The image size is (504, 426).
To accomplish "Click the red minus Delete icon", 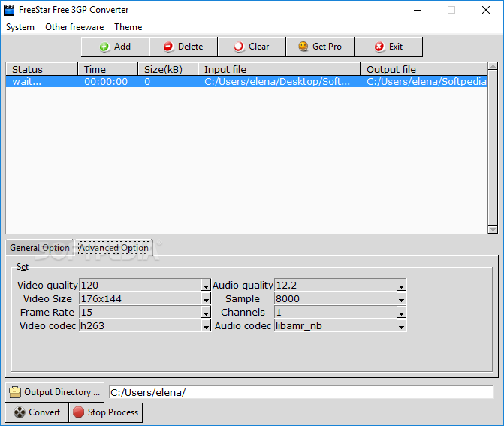I will 168,47.
